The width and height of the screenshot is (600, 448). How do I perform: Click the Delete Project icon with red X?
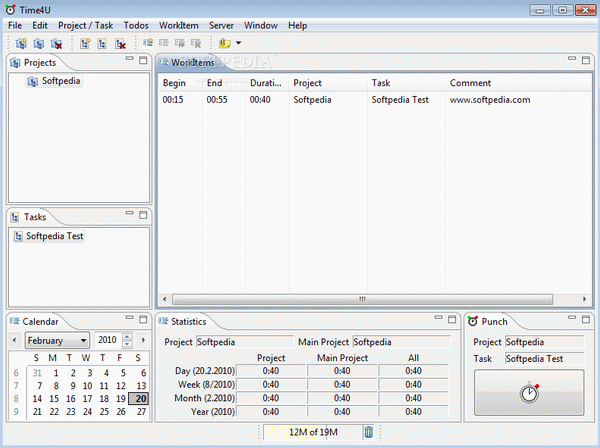tap(56, 43)
